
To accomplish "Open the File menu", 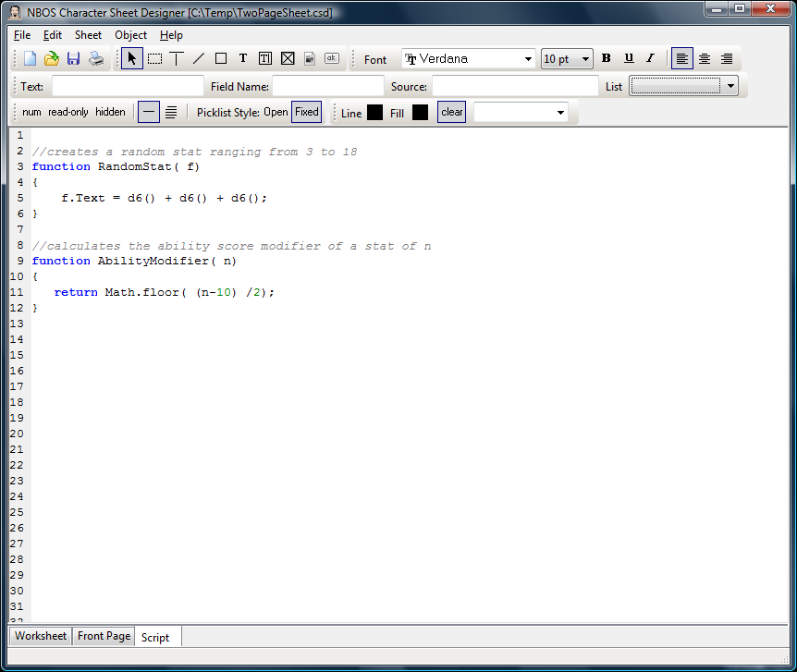I will pos(22,35).
